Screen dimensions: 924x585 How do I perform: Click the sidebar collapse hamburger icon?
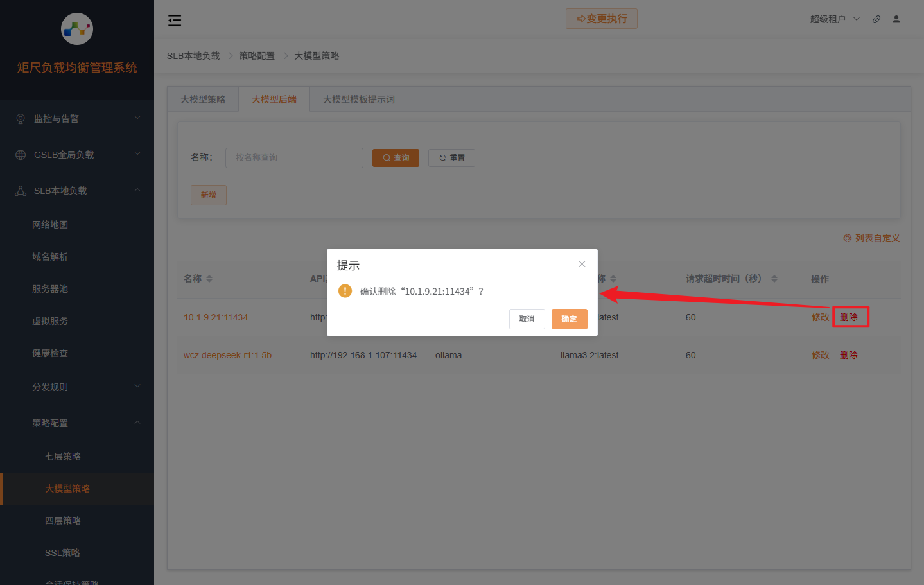tap(175, 21)
